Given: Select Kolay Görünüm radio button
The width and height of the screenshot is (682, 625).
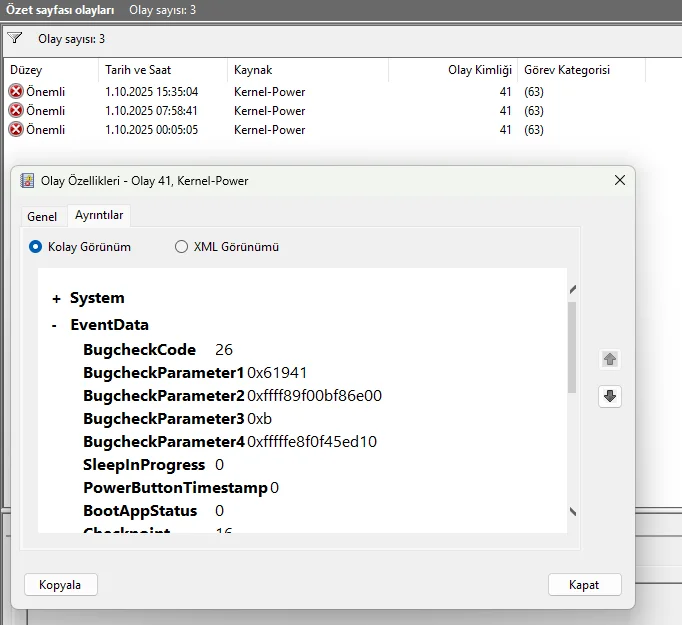Looking at the screenshot, I should pyautogui.click(x=35, y=247).
